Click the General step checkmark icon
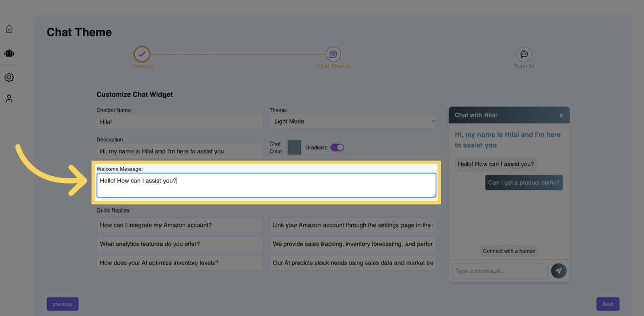 (142, 54)
